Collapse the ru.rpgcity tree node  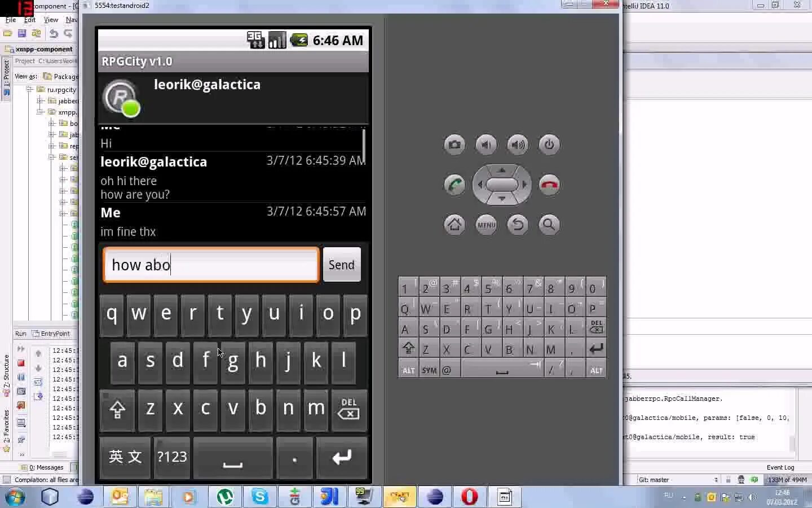pos(29,89)
